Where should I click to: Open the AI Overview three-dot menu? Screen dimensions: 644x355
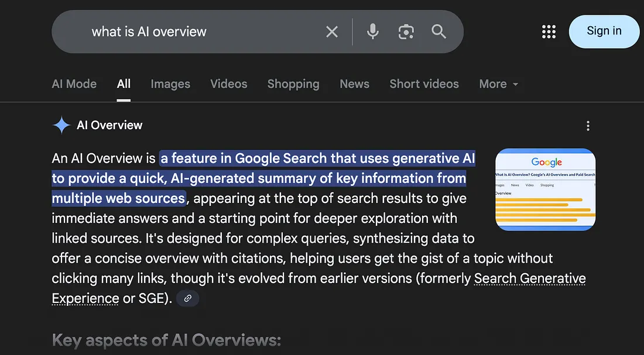click(588, 125)
